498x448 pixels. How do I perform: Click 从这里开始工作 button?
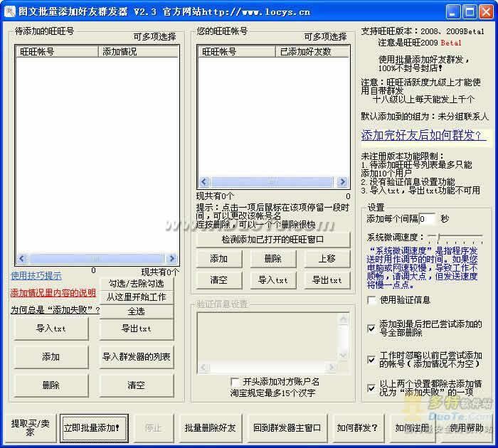137,297
